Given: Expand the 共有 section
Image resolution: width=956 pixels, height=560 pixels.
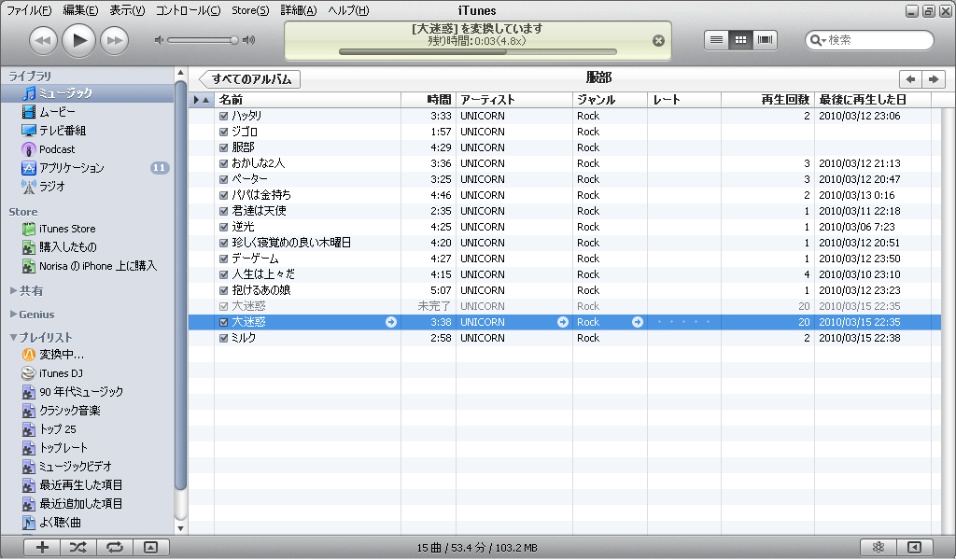Looking at the screenshot, I should click(13, 290).
